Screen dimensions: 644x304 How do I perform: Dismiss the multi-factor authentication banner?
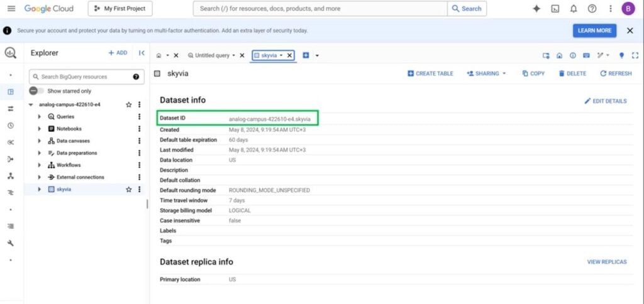(630, 31)
